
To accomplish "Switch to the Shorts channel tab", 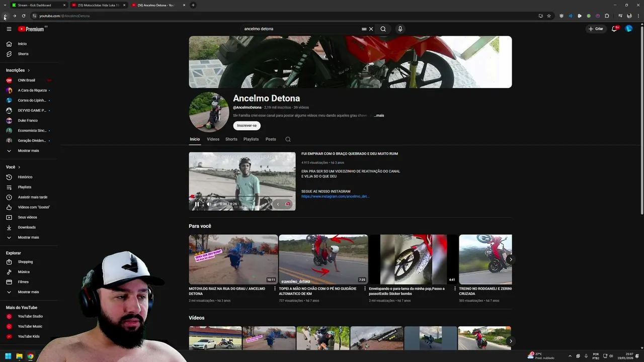I will point(231,139).
